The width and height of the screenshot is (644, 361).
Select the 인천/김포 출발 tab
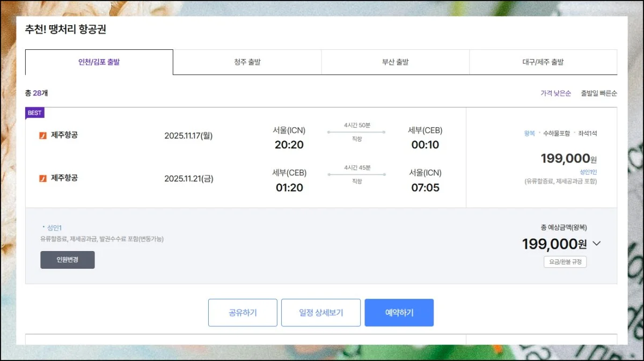click(99, 62)
